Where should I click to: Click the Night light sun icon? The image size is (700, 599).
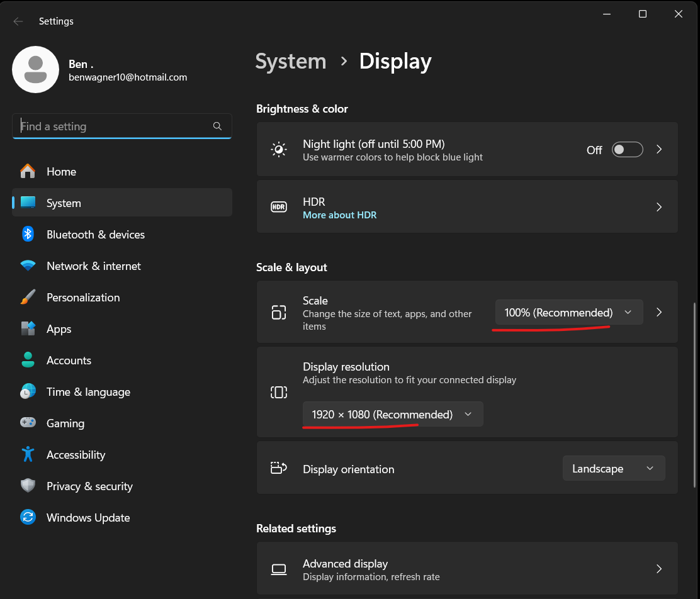pos(279,150)
